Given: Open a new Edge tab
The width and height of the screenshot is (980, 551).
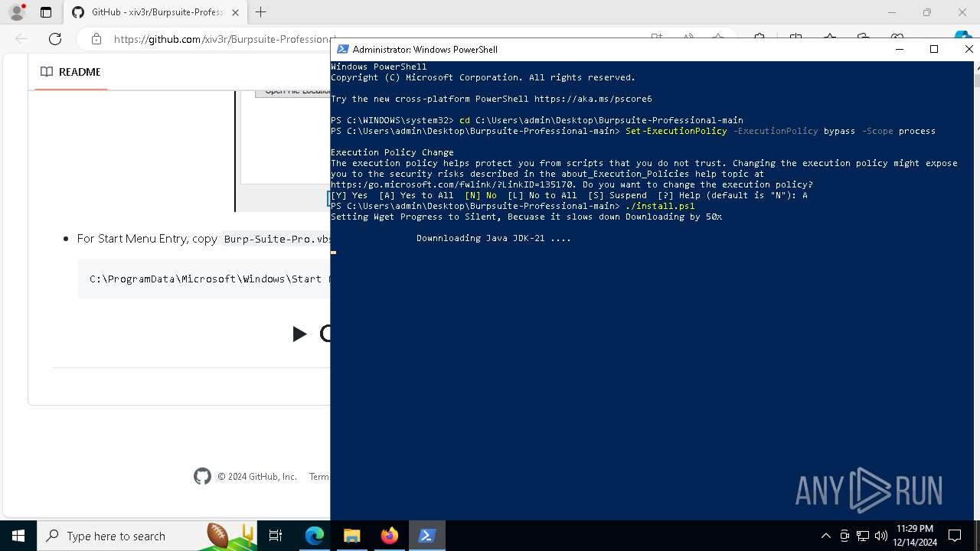Looking at the screenshot, I should (261, 12).
